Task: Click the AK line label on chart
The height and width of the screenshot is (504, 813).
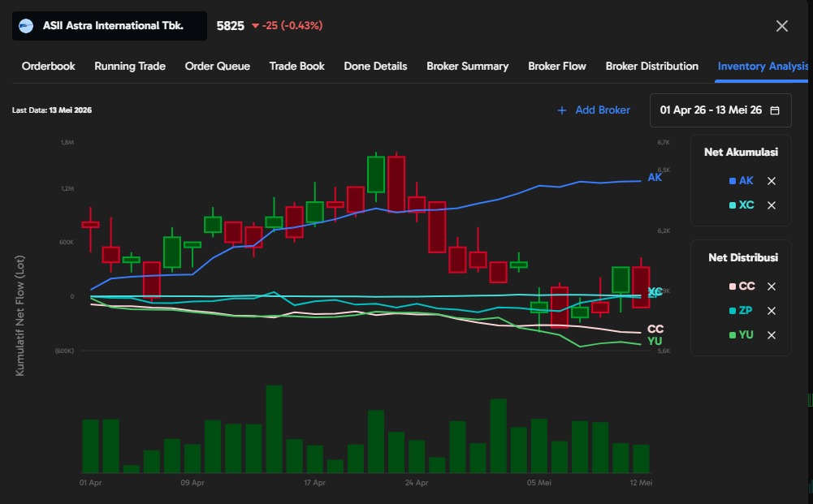Action: (x=655, y=178)
